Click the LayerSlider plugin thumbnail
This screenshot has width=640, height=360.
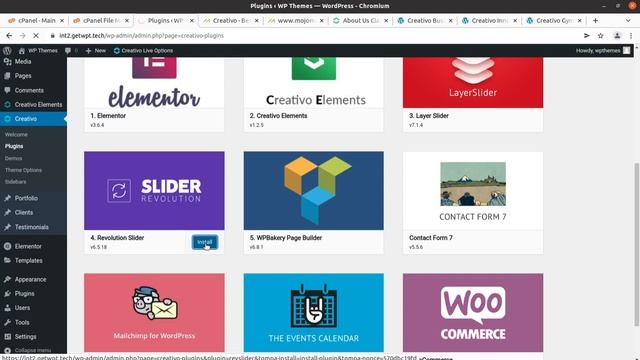tap(473, 82)
